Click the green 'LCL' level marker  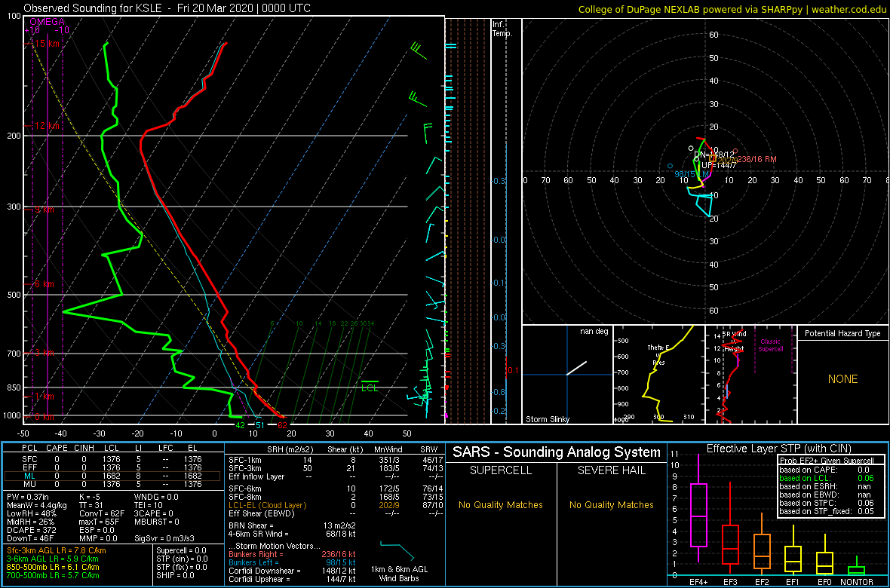tap(370, 388)
